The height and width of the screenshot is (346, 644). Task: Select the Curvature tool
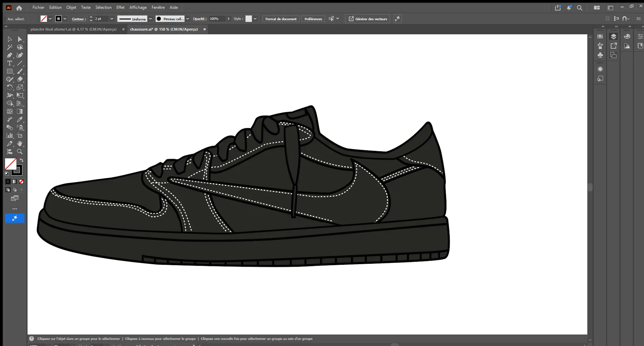(20, 55)
